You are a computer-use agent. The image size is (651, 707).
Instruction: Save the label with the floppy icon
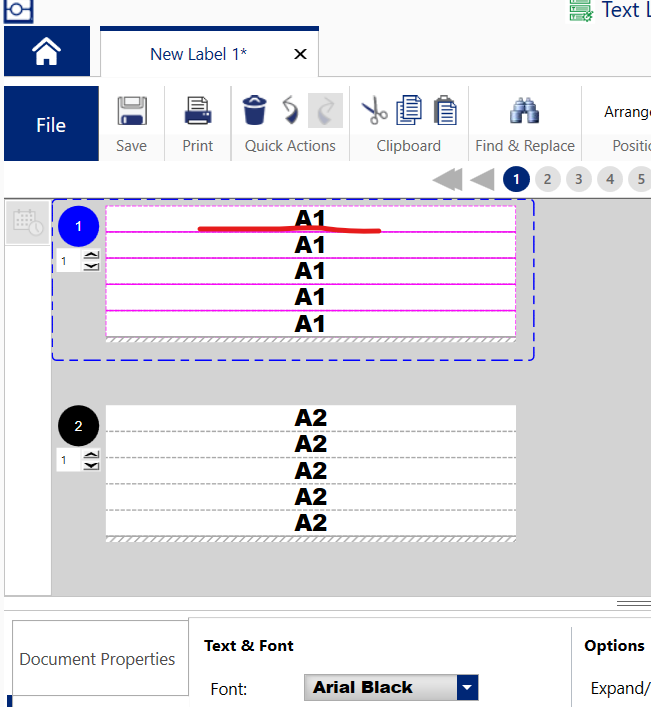click(132, 110)
